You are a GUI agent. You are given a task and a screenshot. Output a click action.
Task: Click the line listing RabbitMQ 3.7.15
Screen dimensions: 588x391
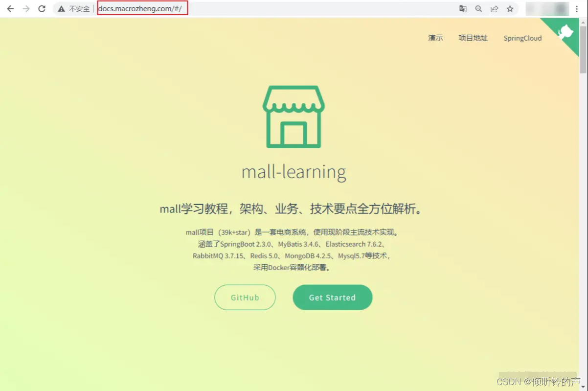click(x=293, y=255)
